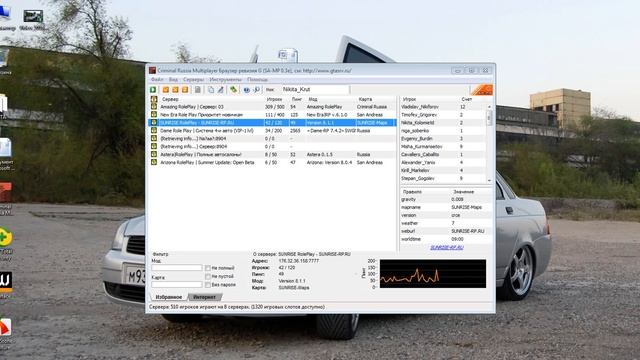
Task: Click the player list scrollbar thumb
Action: [x=489, y=118]
